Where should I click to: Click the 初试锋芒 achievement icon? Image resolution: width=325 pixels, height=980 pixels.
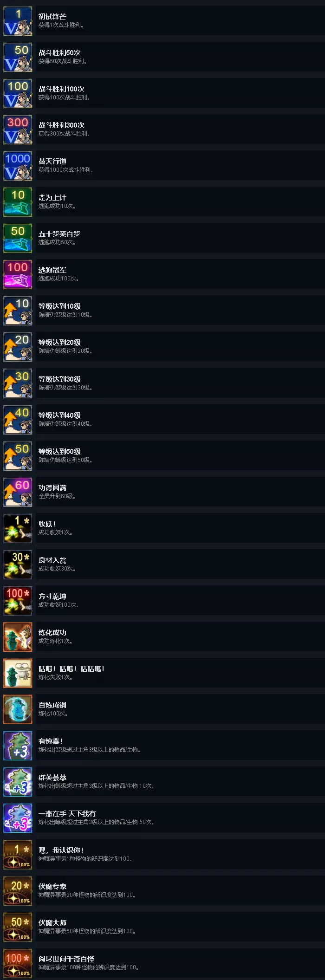18,21
